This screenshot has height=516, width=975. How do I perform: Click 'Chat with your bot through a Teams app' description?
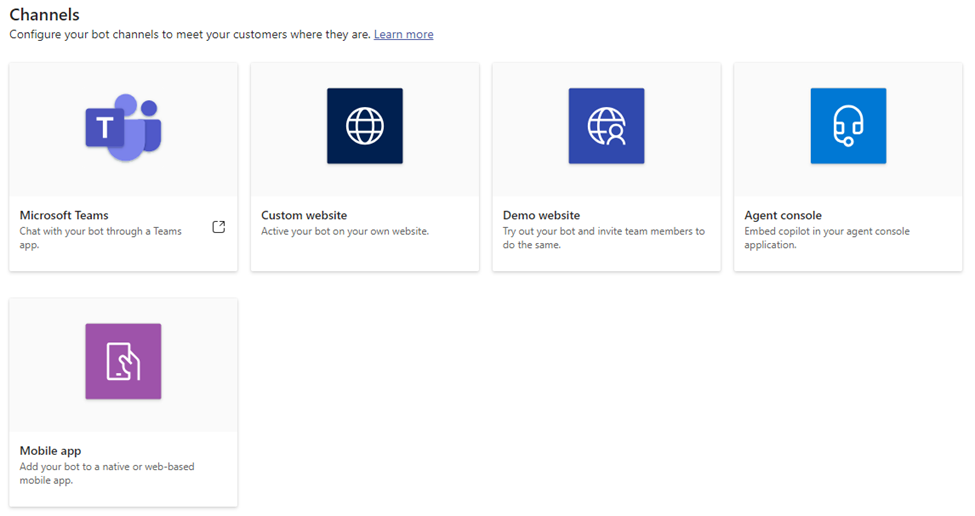pos(101,237)
